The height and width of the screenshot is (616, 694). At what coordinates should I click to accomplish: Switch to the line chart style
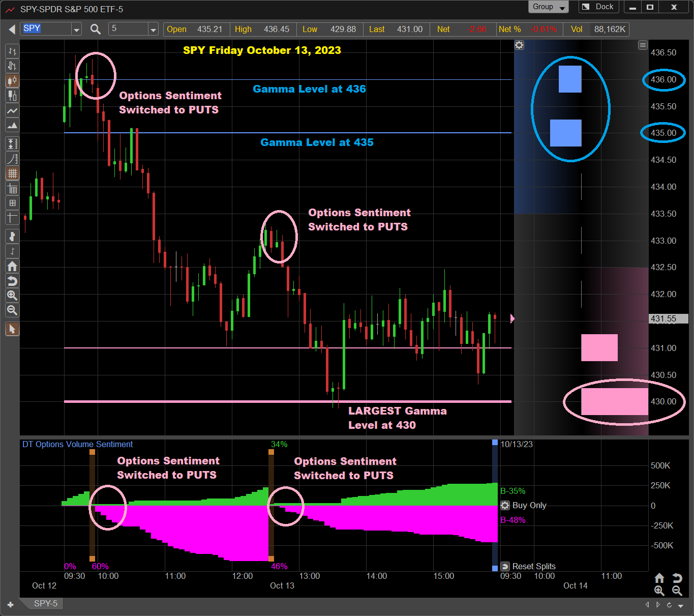12,110
